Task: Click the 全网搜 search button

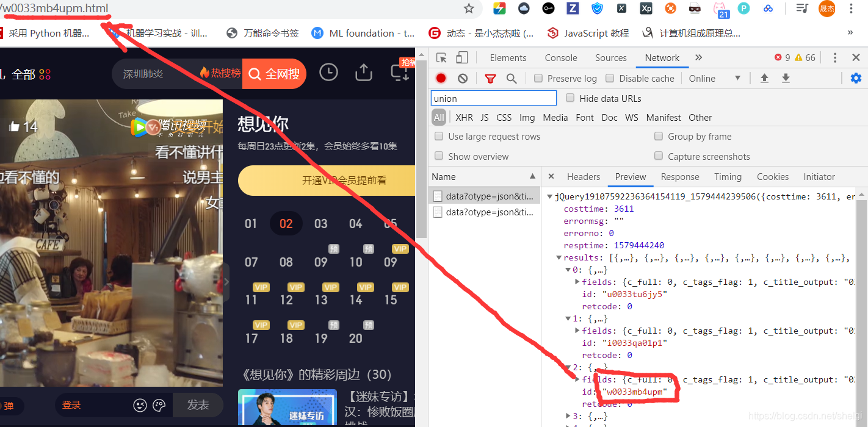Action: click(273, 73)
